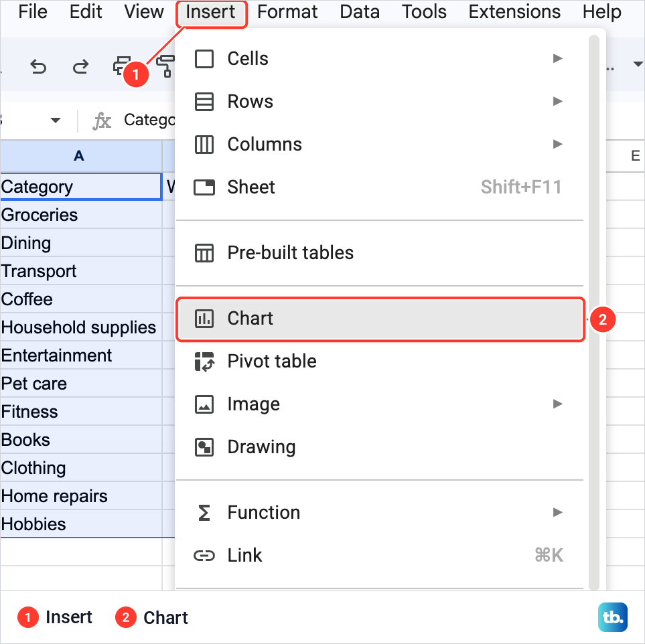The width and height of the screenshot is (645, 644).
Task: Select the Groceries cell
Action: (80, 215)
